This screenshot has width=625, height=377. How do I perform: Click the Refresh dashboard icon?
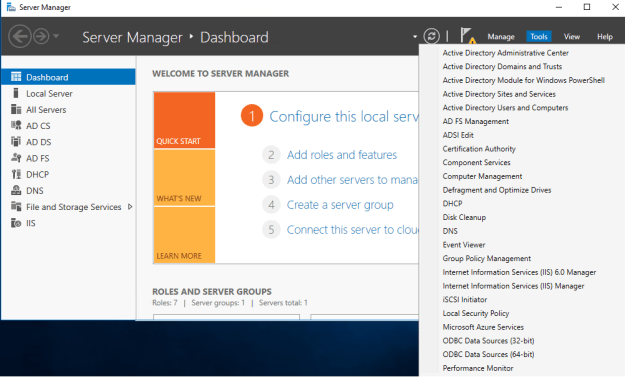click(x=431, y=36)
